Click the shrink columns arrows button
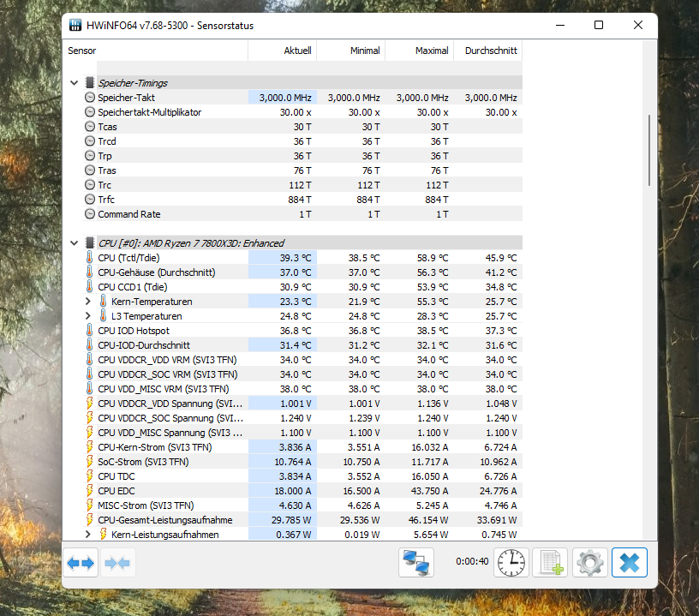This screenshot has width=699, height=616. coord(117,563)
